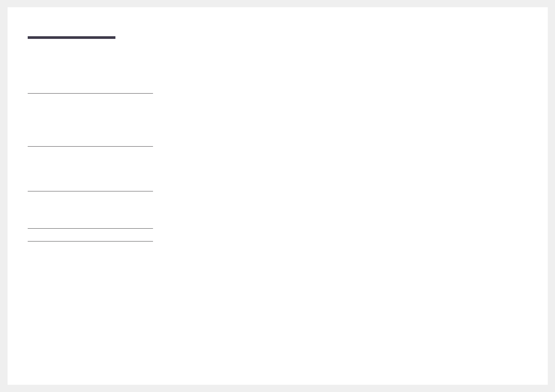Click narrow row between the last two dividers

coord(90,235)
